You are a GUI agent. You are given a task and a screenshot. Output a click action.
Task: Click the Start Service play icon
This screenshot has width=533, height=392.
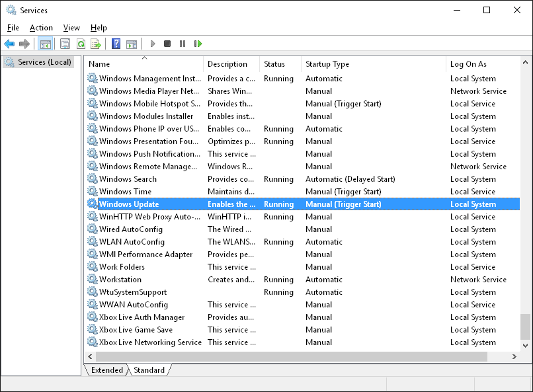tap(153, 44)
